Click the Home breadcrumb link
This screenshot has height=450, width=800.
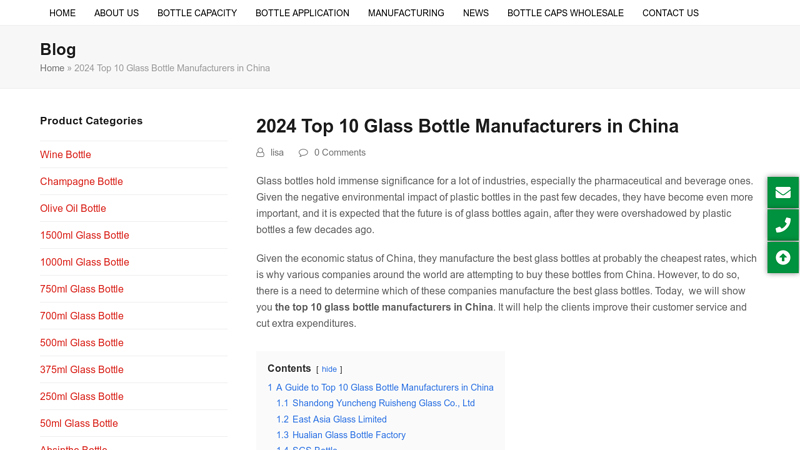tap(52, 68)
